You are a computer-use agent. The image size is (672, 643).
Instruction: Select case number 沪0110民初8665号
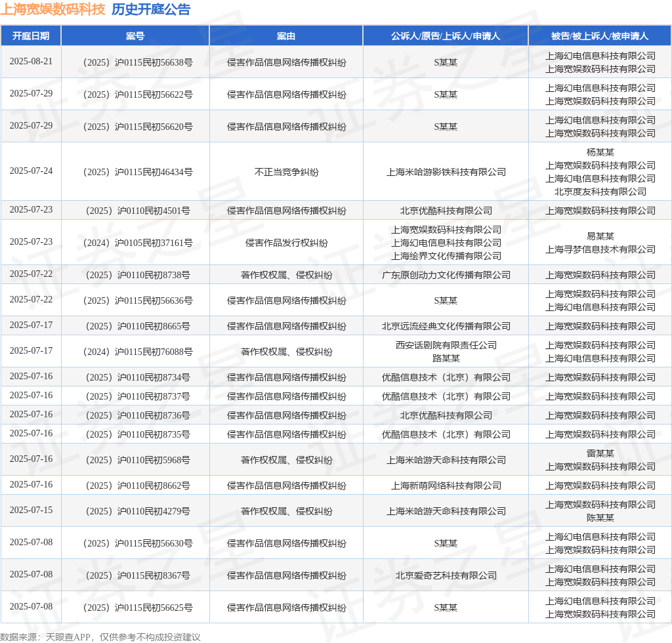pyautogui.click(x=138, y=327)
